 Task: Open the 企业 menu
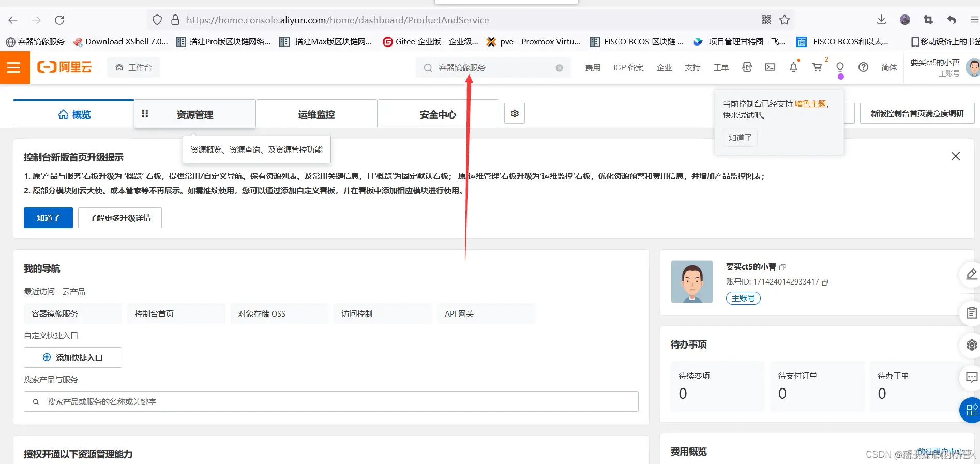click(x=664, y=68)
